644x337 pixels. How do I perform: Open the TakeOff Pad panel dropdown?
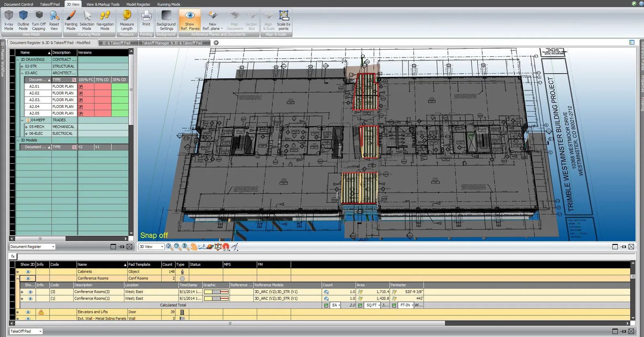[x=40, y=331]
